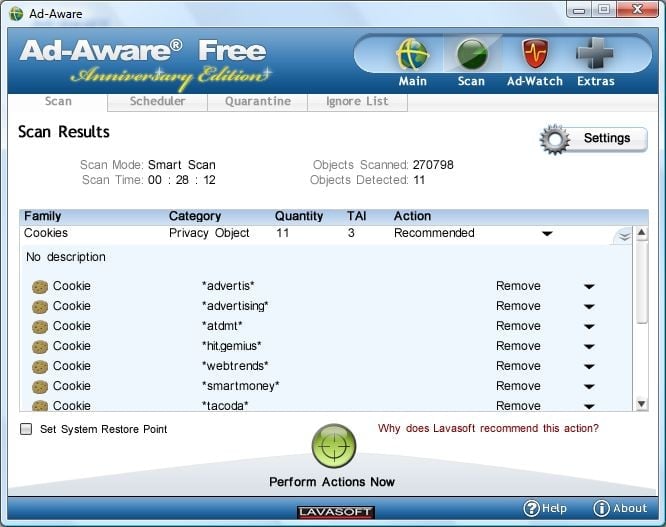Click the Help question mark icon
666x527 pixels.
click(531, 508)
